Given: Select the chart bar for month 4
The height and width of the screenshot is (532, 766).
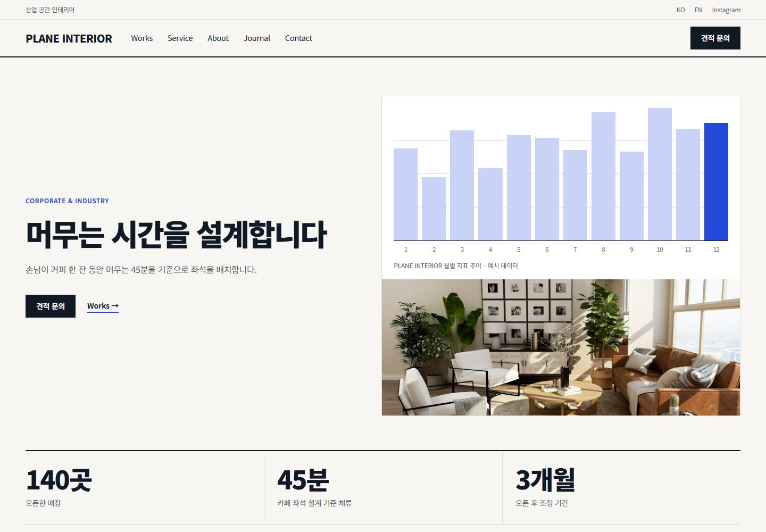Looking at the screenshot, I should [x=490, y=204].
